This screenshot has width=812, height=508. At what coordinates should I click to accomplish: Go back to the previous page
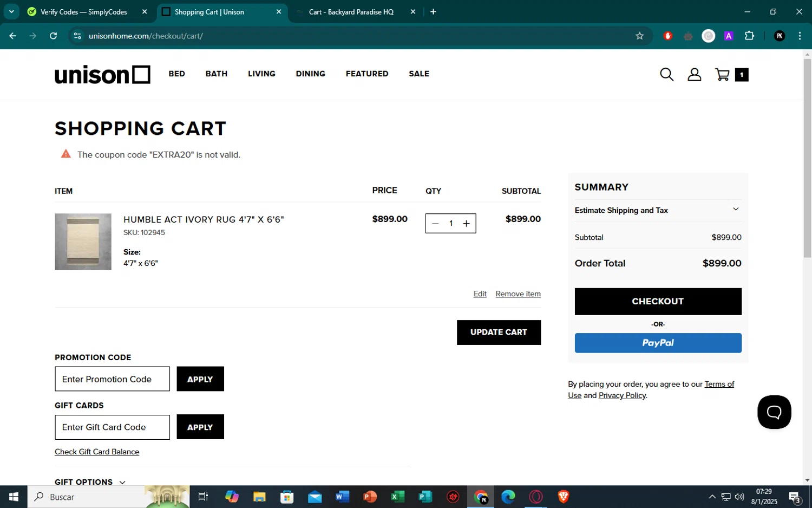click(13, 36)
